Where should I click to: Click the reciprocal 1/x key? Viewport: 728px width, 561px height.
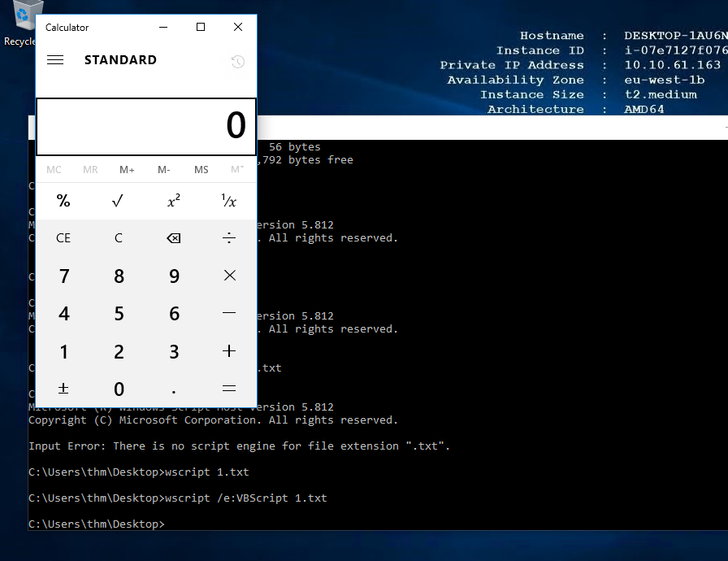[x=229, y=201]
